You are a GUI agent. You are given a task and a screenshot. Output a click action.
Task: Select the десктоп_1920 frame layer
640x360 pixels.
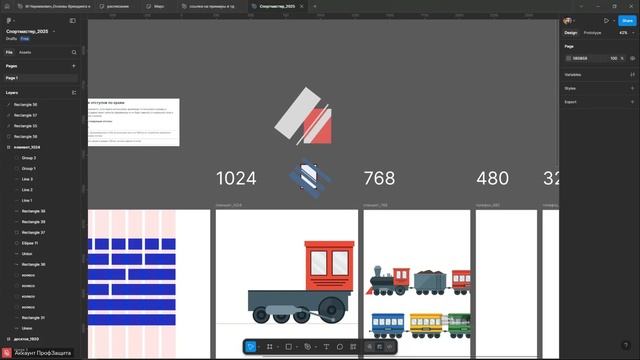point(27,339)
